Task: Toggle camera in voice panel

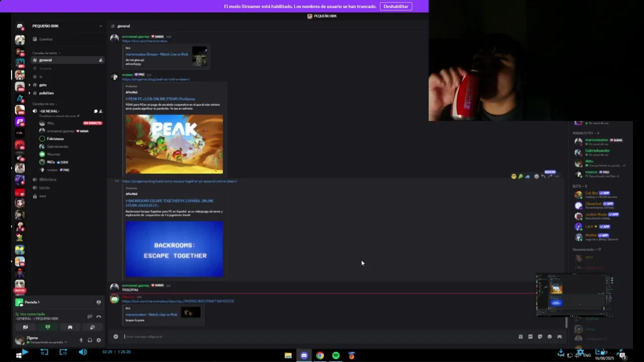Action: click(25, 327)
